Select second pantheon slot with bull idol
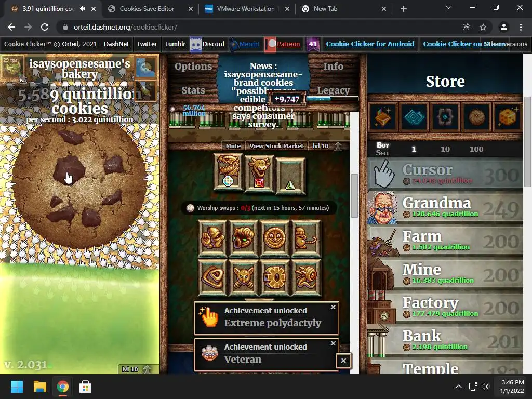Viewport: 532px width, 399px height. point(259,173)
